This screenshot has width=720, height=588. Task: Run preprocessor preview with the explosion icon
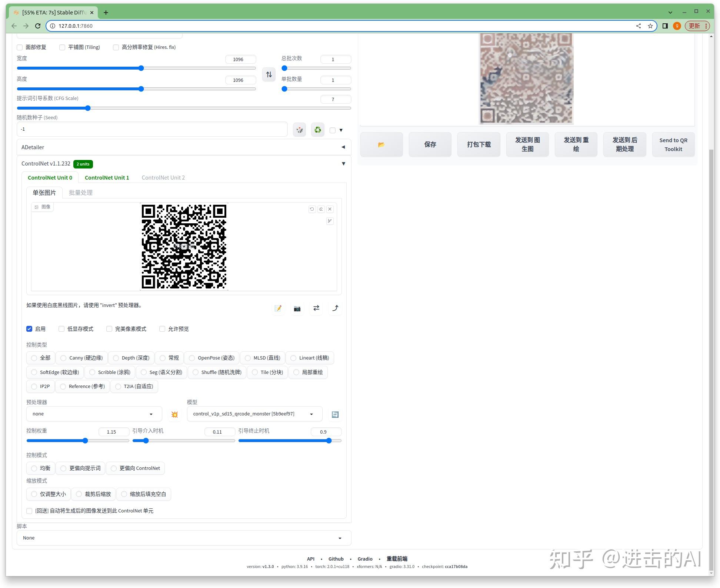coord(174,414)
